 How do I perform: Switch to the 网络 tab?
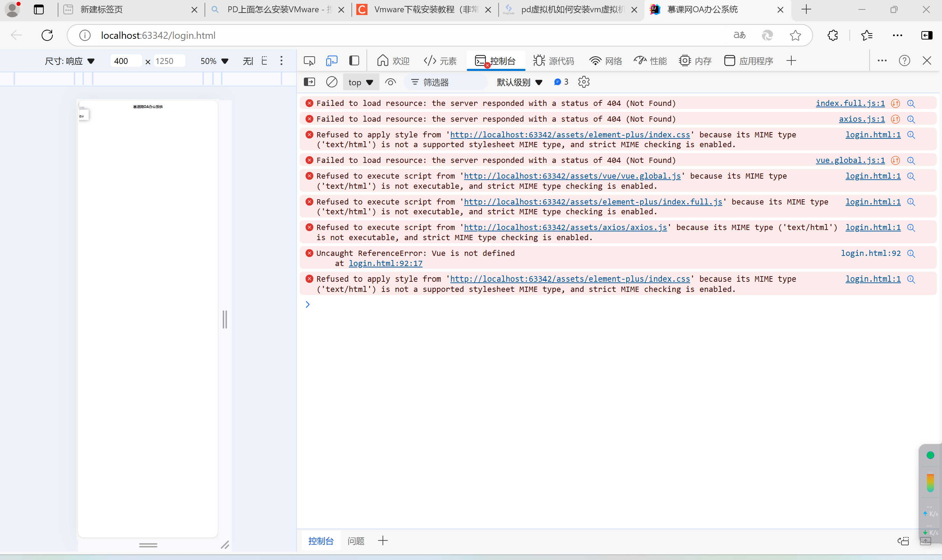pos(606,61)
